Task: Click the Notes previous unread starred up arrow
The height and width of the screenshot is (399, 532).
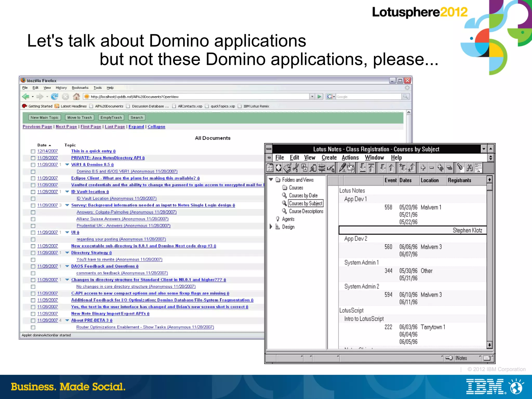Action: (412, 168)
